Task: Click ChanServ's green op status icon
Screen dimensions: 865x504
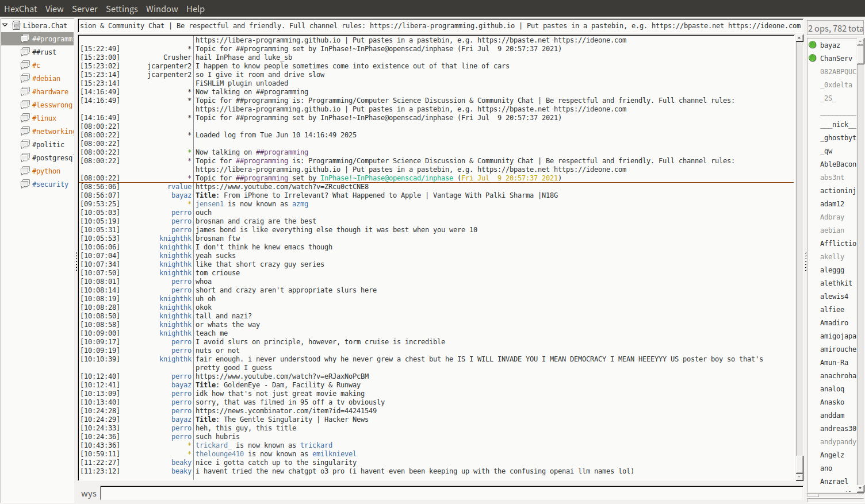Action: coord(813,58)
